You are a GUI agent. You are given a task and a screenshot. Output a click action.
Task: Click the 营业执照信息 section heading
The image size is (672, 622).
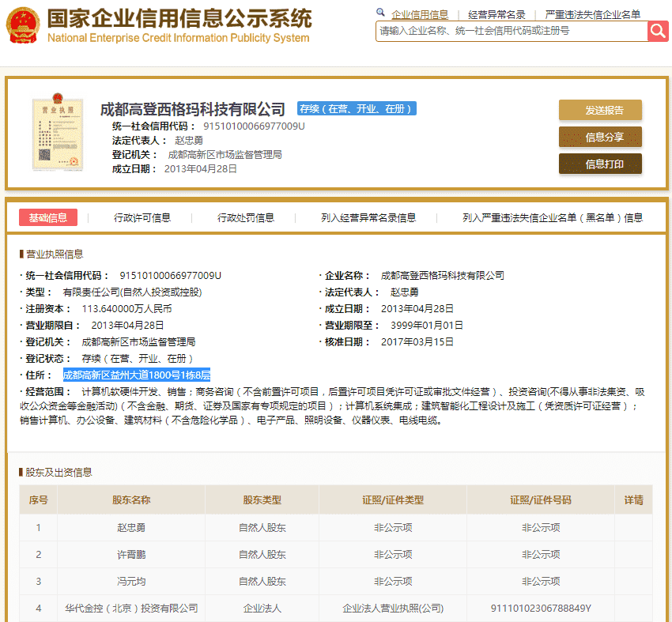(x=55, y=254)
